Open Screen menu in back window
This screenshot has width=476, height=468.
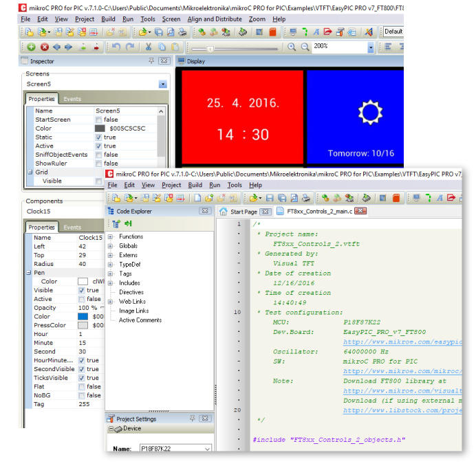click(x=171, y=19)
